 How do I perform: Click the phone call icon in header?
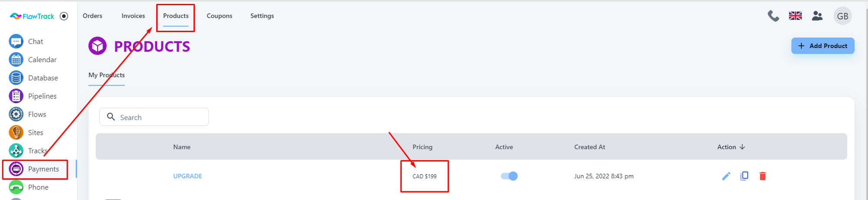[x=773, y=16]
